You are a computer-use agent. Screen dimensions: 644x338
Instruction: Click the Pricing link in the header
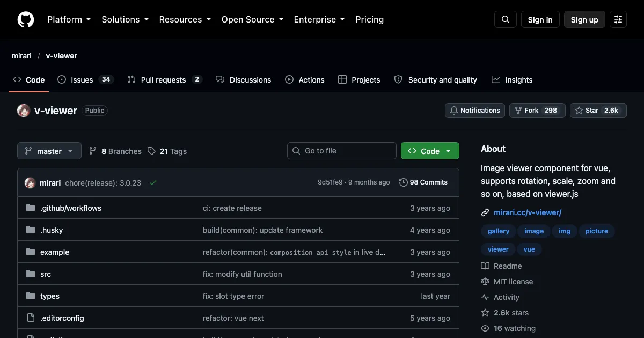point(370,19)
